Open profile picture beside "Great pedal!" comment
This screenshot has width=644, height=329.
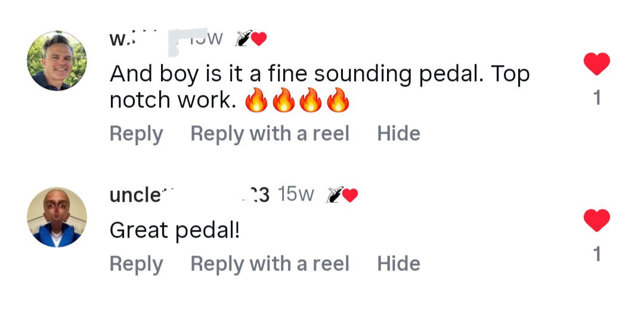click(x=57, y=217)
